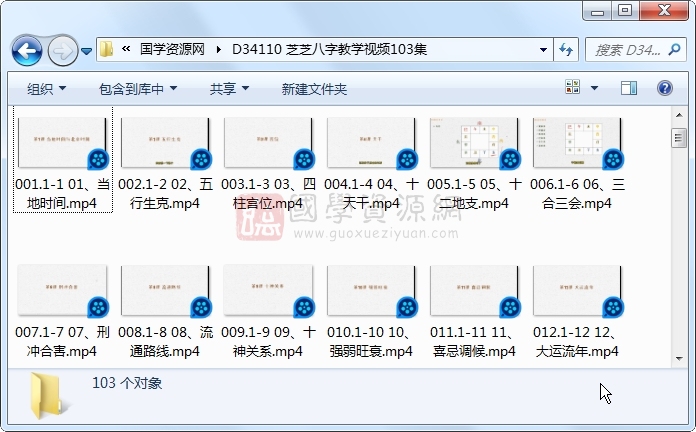
Task: Click the 103 个对象 status text
Action: [127, 383]
